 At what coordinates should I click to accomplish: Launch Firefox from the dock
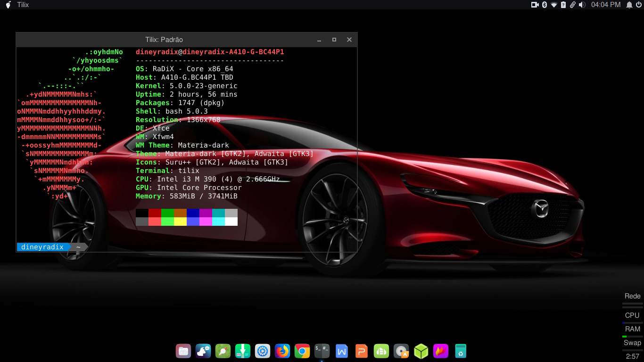[x=282, y=351]
